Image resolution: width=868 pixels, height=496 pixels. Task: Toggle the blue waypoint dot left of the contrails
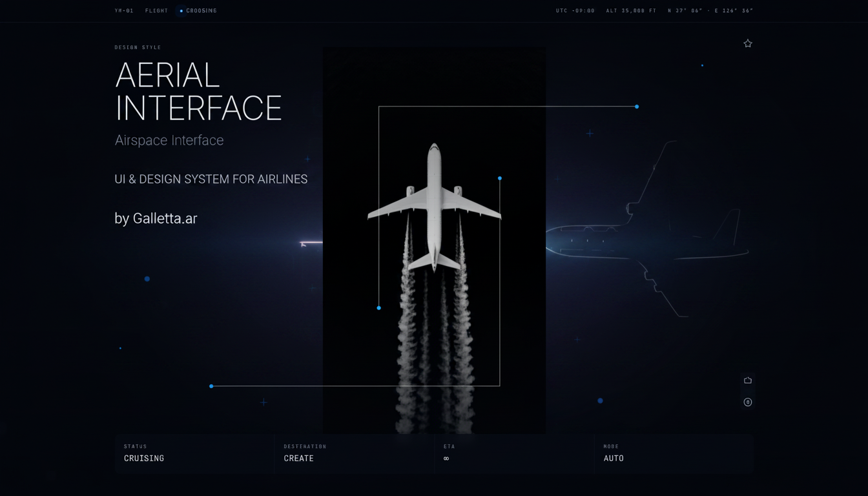378,308
